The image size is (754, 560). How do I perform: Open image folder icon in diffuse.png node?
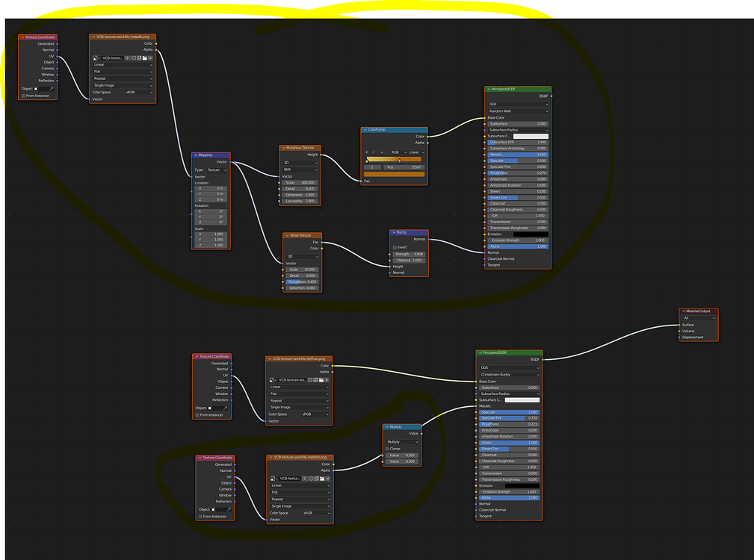click(321, 380)
